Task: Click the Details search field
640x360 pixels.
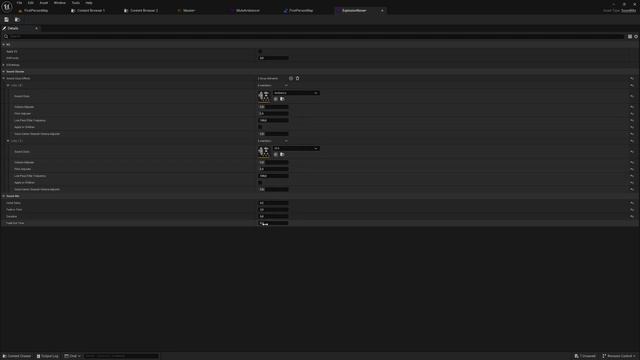Action: coord(316,36)
